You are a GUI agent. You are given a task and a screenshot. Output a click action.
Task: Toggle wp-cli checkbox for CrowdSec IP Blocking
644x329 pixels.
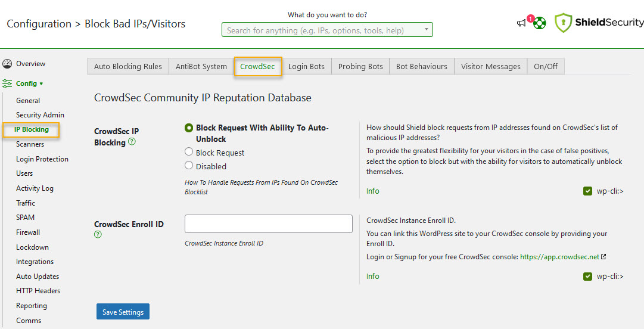point(587,191)
